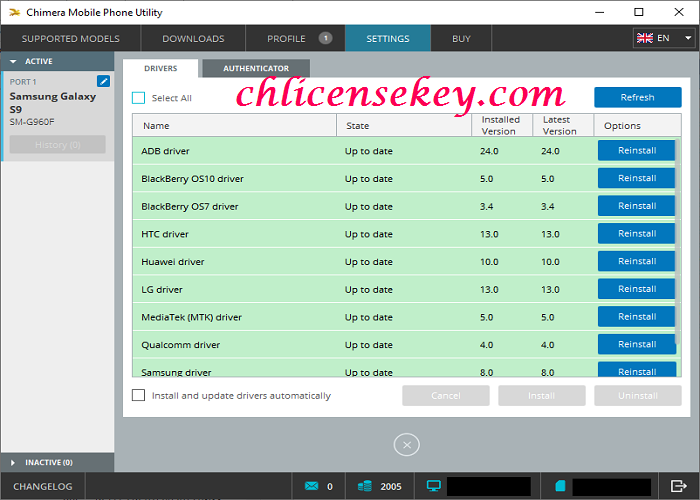The width and height of the screenshot is (700, 500).
Task: Switch to the AUTHENTICATOR sub-tab
Action: pos(256,68)
